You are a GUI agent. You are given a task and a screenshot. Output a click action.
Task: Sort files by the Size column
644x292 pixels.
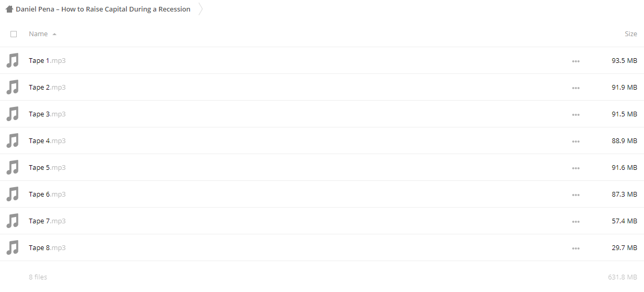[x=631, y=34]
